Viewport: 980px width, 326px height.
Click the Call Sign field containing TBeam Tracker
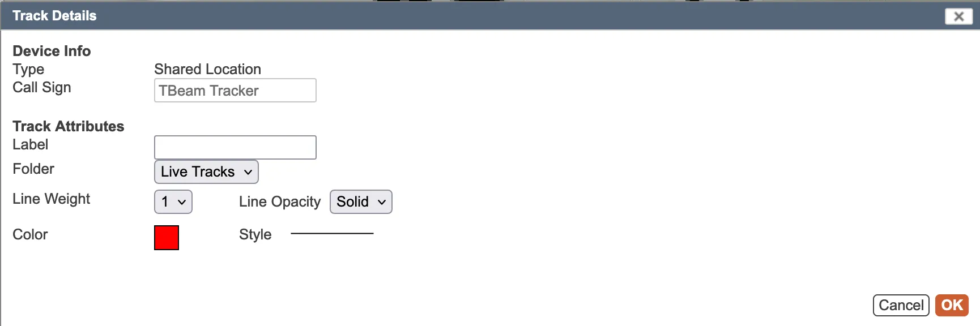235,91
